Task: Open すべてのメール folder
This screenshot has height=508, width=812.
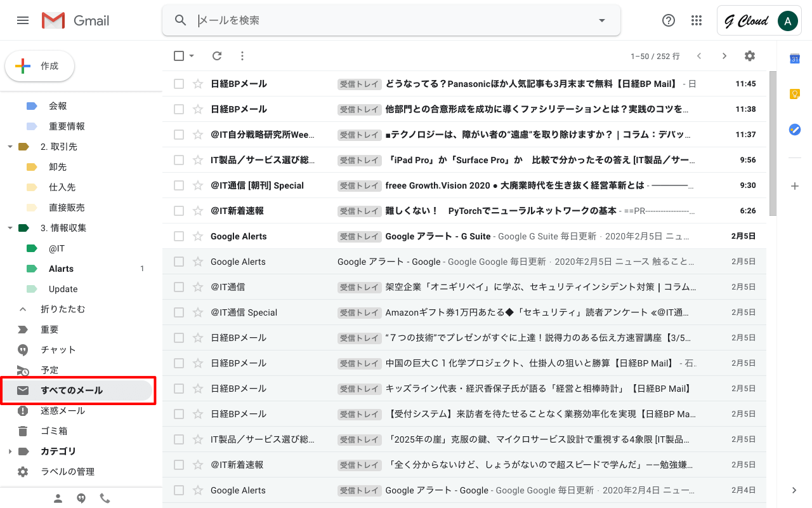Action: (76, 391)
